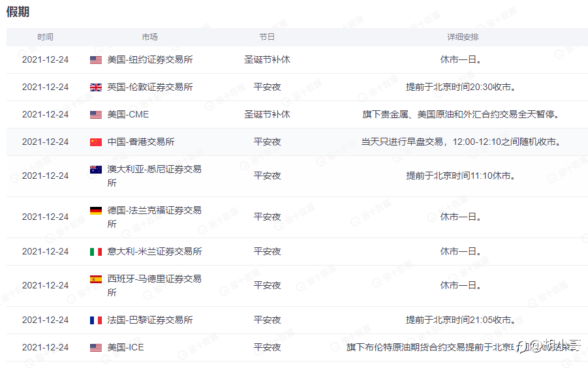The height and width of the screenshot is (370, 588).
Task: Click date 2021-12-24 in 法兰克福证券交易所 row
Action: pos(45,217)
